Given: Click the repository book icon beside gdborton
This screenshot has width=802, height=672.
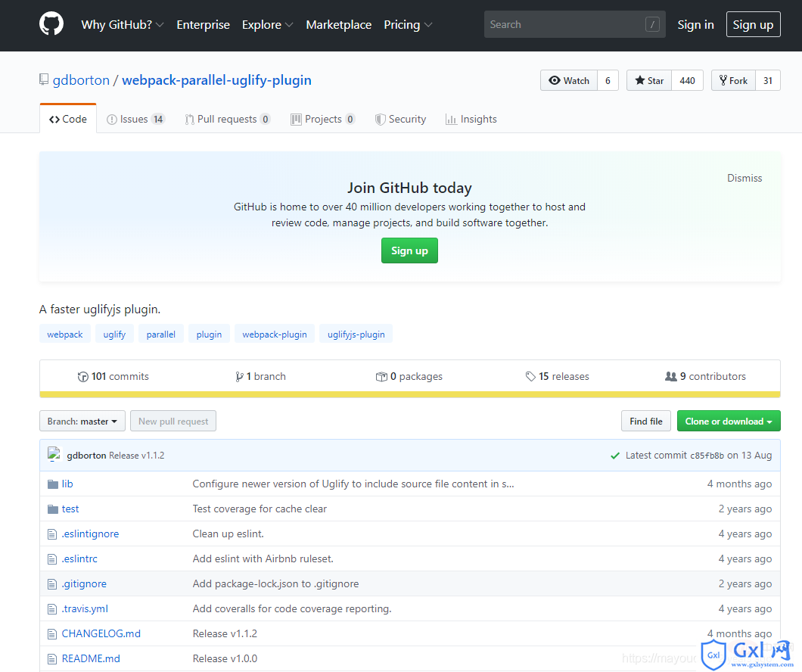Looking at the screenshot, I should [44, 79].
